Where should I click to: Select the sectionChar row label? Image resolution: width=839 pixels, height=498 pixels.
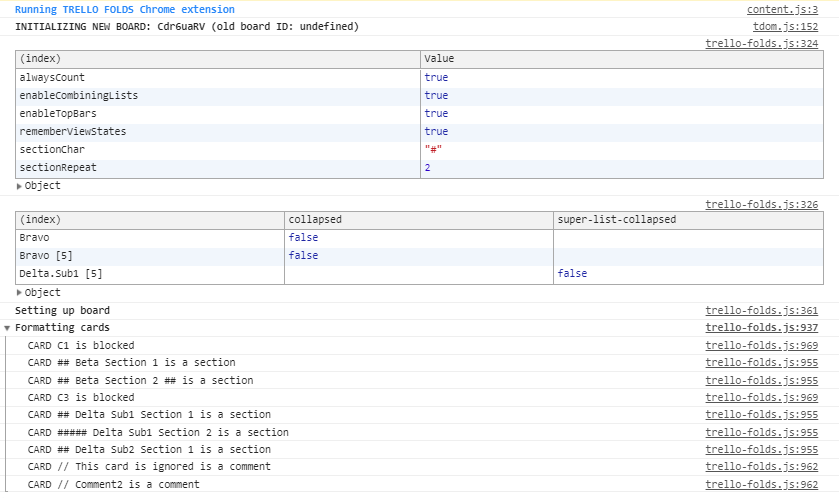tap(52, 149)
